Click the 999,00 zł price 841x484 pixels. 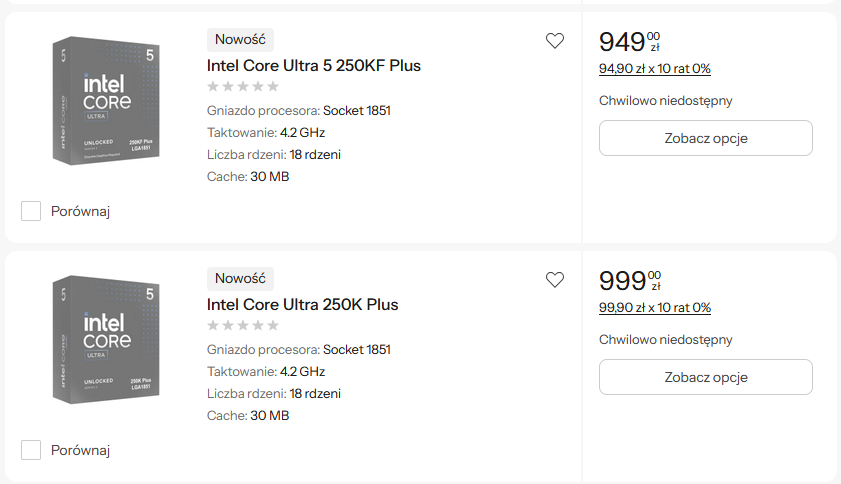pos(629,281)
